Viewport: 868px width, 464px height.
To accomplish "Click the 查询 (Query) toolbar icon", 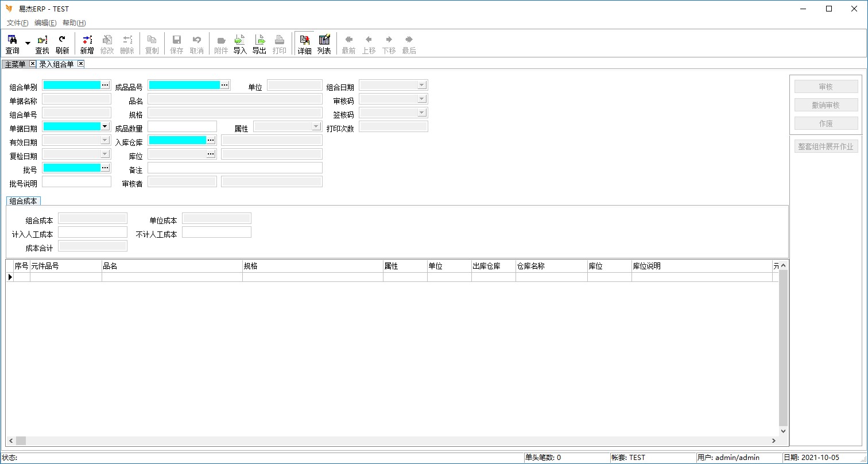I will click(x=12, y=44).
